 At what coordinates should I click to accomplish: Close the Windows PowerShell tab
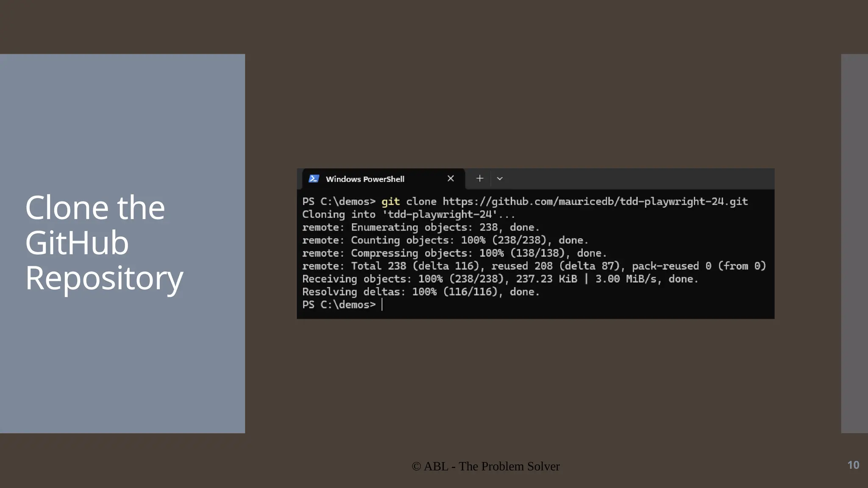[451, 179]
